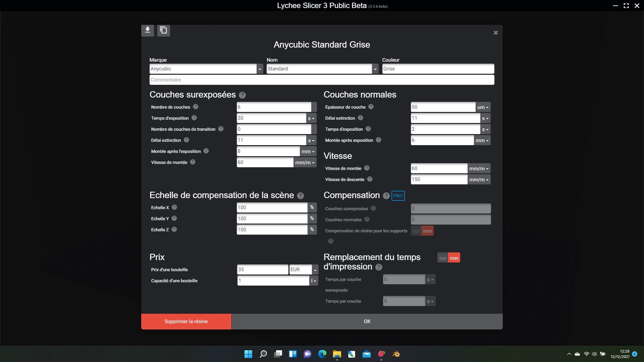Open Windows Start menu on taskbar

click(248, 354)
